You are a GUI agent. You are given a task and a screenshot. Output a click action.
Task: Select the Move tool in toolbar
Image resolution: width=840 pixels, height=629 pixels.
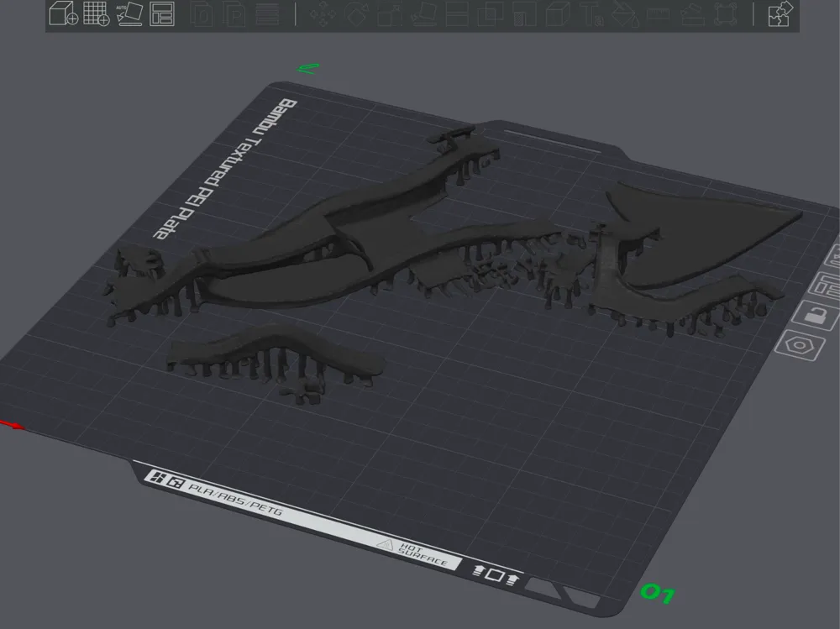pos(323,13)
